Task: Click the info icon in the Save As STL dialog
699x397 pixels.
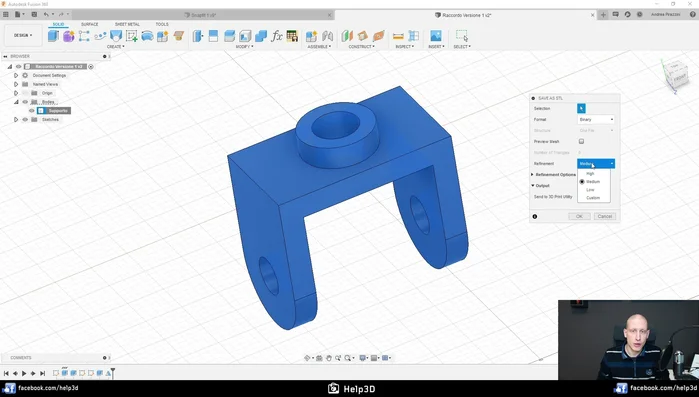Action: click(535, 217)
